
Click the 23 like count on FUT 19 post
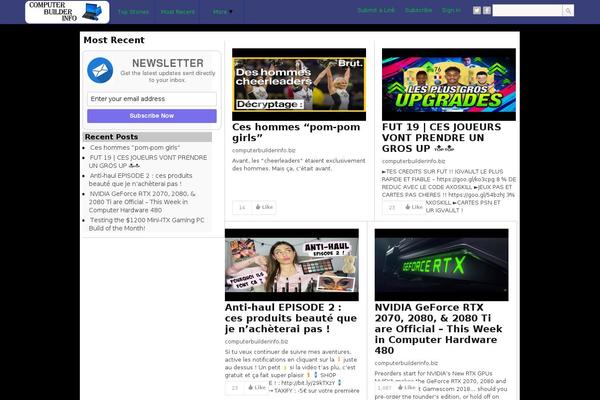click(392, 207)
